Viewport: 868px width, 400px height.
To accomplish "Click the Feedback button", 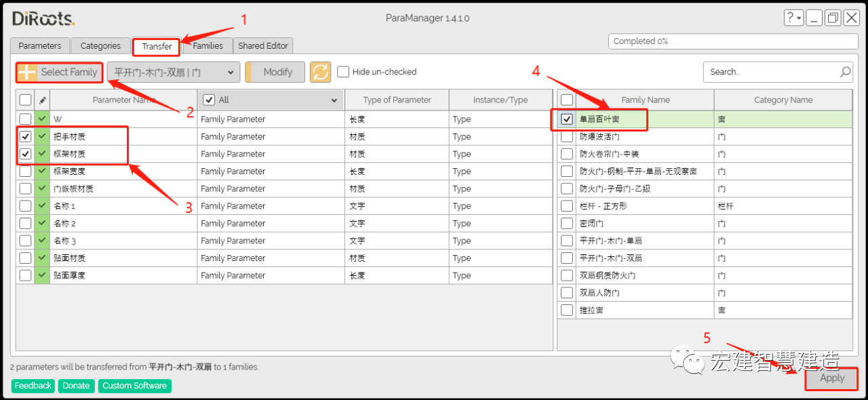I will [x=33, y=386].
